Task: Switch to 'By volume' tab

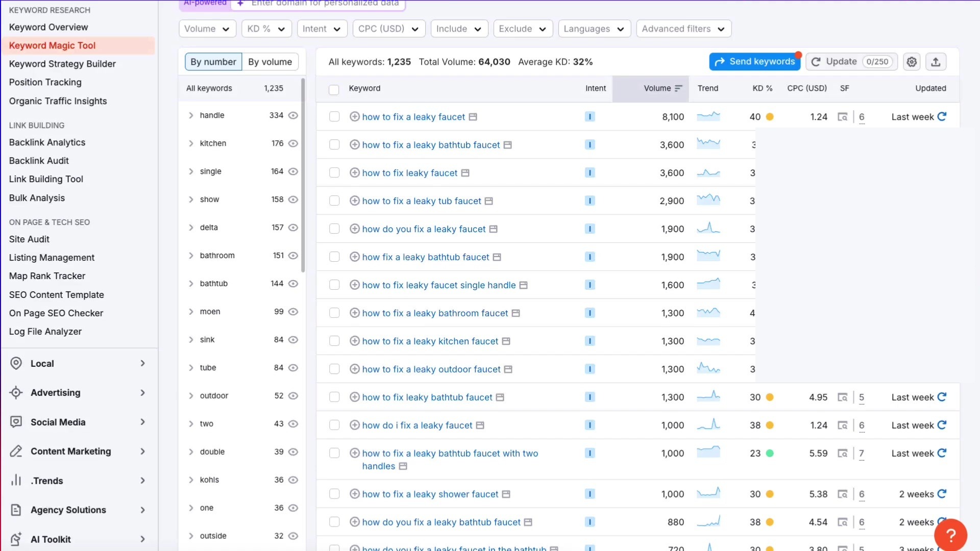Action: 270,62
